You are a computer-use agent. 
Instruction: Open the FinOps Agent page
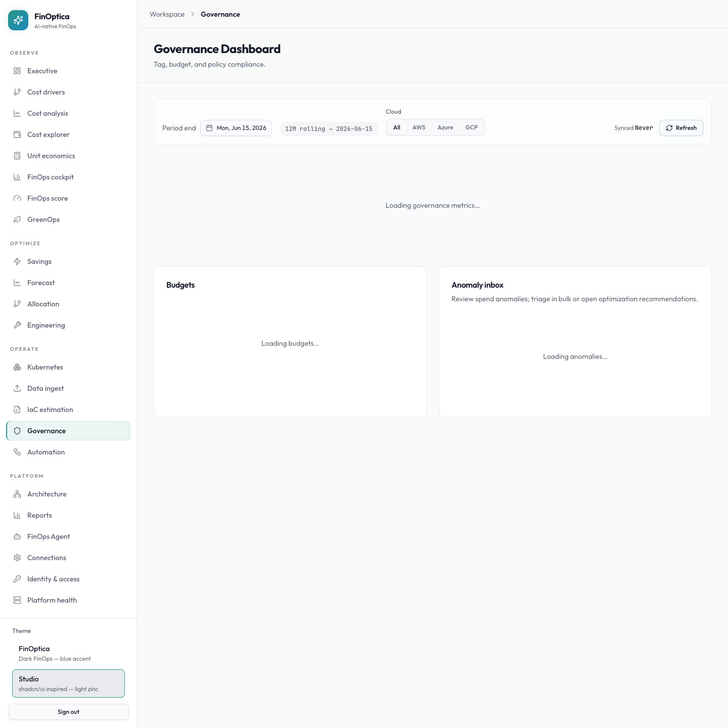[68, 536]
